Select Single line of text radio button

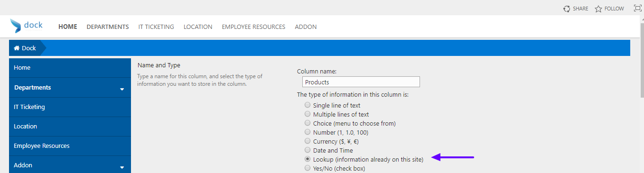308,105
